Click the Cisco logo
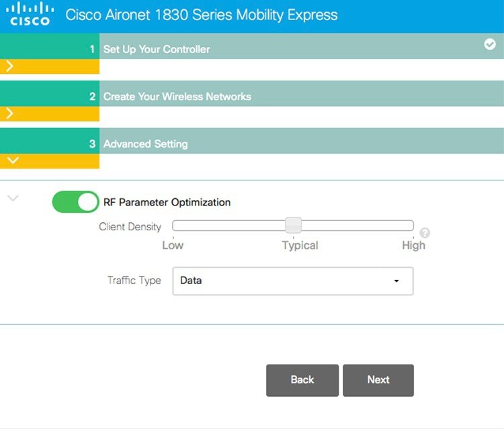The width and height of the screenshot is (504, 429). tap(30, 14)
